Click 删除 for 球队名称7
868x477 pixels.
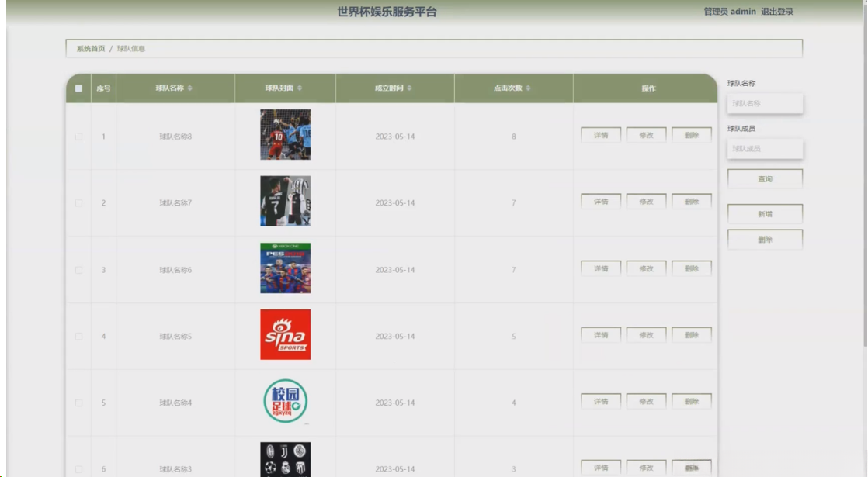coord(692,201)
